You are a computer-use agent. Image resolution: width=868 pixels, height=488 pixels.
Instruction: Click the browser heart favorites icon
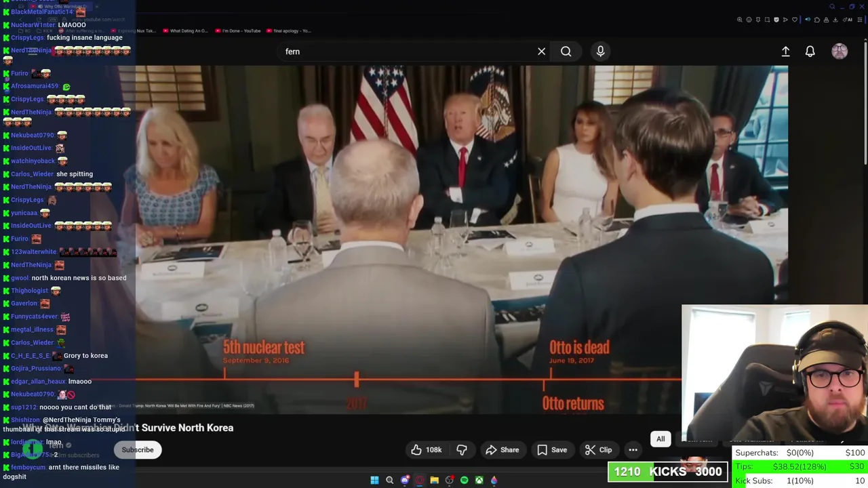tap(795, 20)
